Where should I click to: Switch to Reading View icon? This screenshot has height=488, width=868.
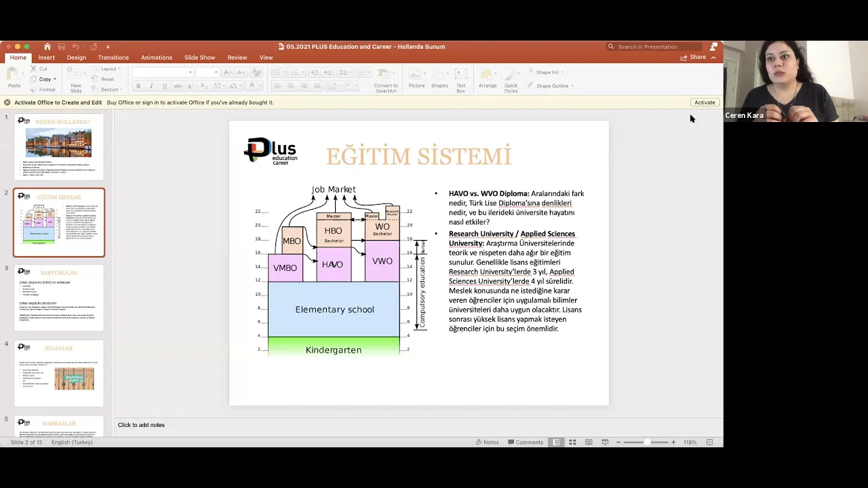click(589, 442)
